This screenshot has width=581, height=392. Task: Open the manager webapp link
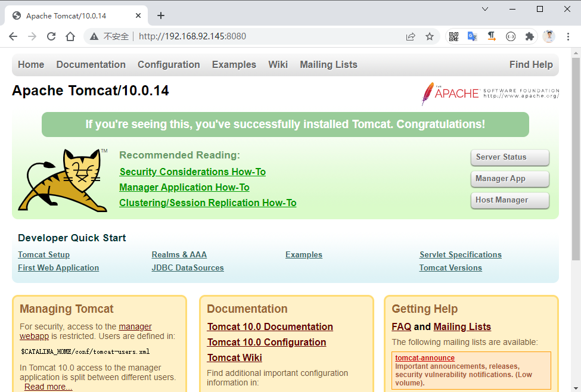[135, 327]
